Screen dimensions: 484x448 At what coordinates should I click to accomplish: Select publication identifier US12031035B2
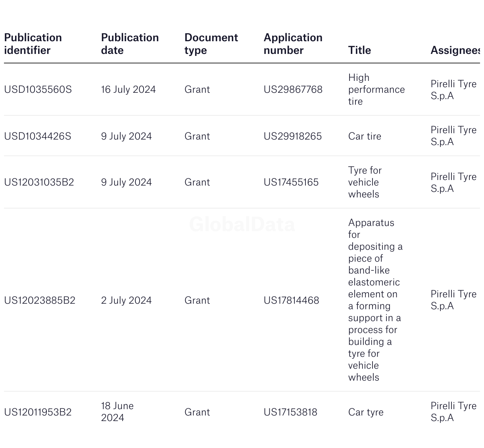point(39,182)
